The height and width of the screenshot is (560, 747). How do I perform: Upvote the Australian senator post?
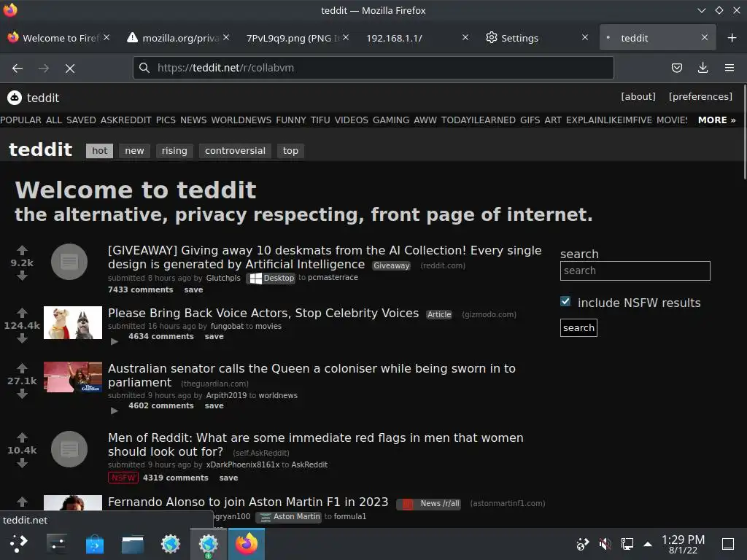(22, 368)
